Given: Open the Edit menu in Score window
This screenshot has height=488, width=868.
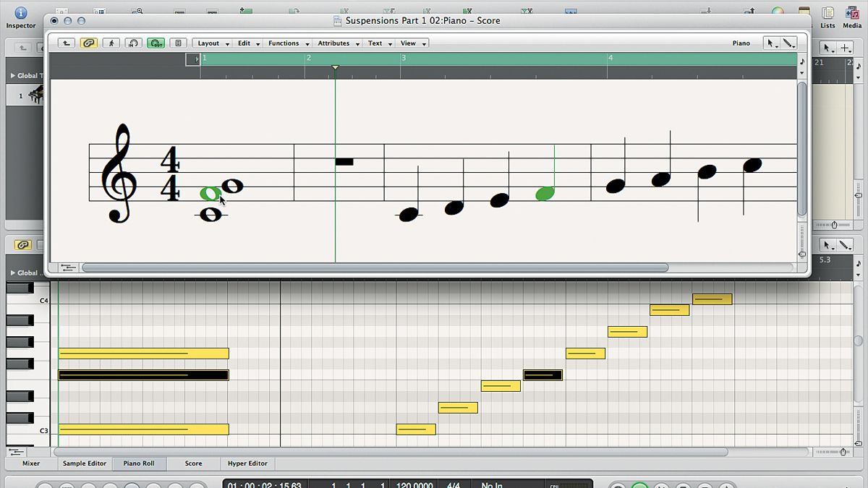Looking at the screenshot, I should 248,43.
